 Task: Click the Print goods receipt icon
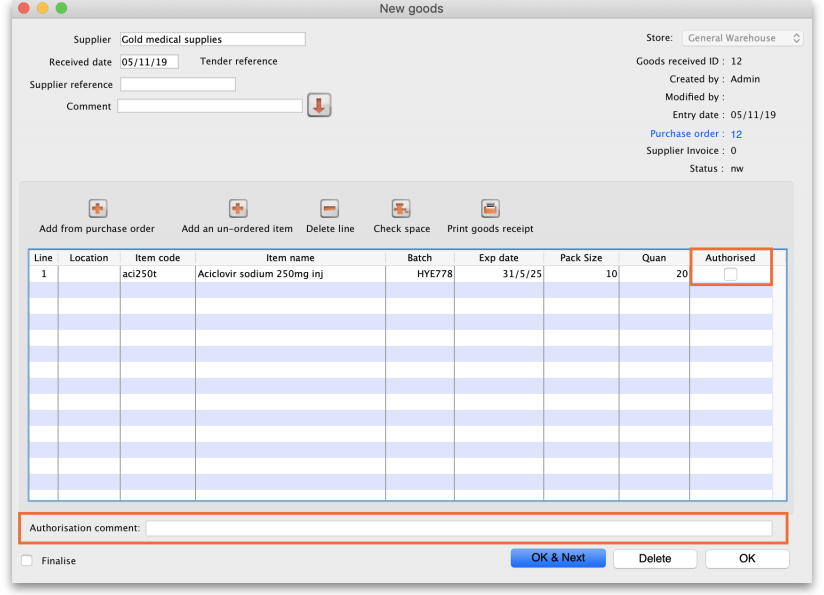(x=490, y=208)
